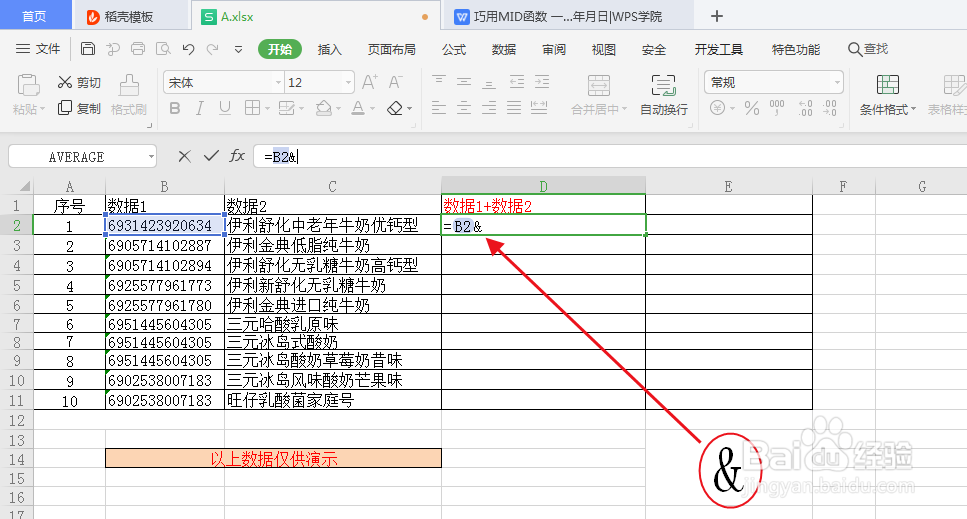Open the 粘贴 paste options arrow
Screen dimensions: 967x519
pyautogui.click(x=42, y=110)
